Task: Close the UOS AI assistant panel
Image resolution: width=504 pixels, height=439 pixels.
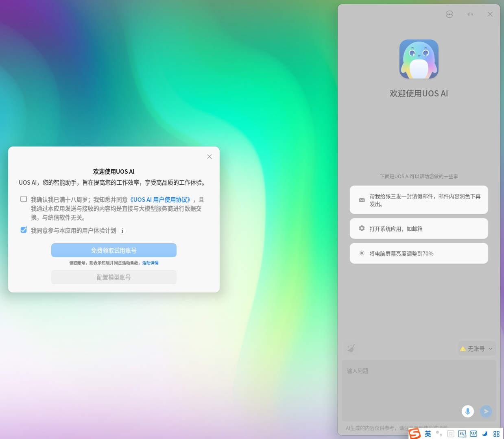Action: pyautogui.click(x=490, y=14)
